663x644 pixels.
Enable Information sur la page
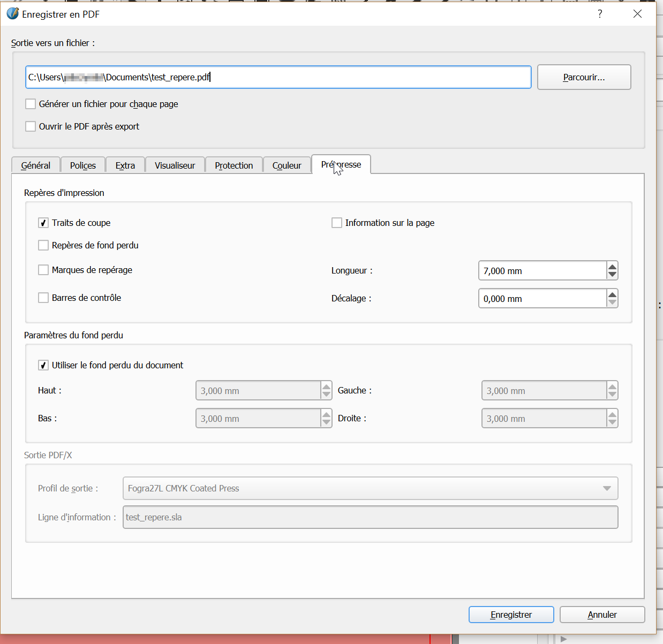tap(337, 223)
